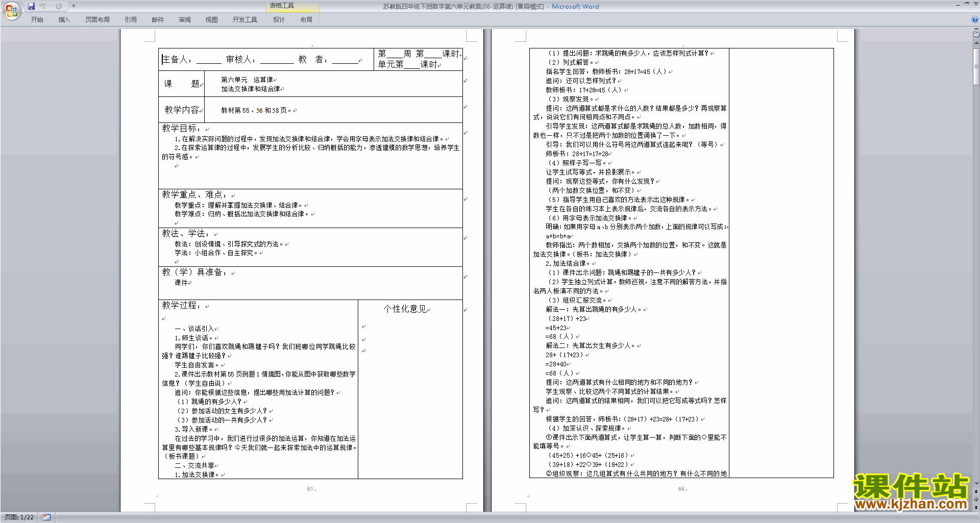The height and width of the screenshot is (523, 980).
Task: Click the 个性化意见 column heading
Action: point(405,309)
